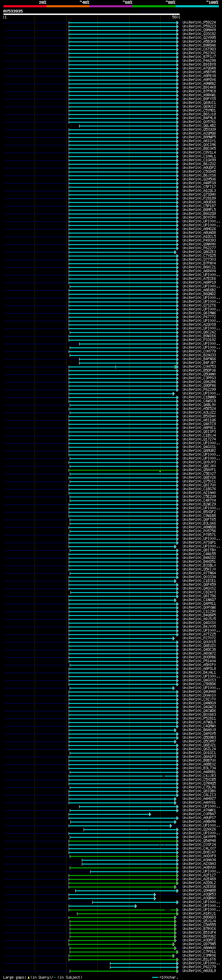Select the UniRef100_A8IGY1 entry
Screen dimensions: 222x980
tap(199, 141)
